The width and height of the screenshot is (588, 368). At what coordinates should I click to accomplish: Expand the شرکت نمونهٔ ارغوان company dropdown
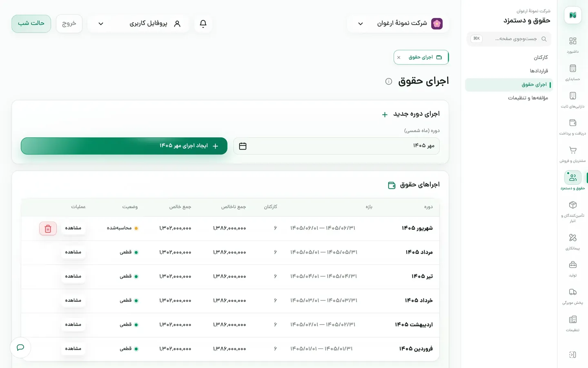(x=398, y=24)
